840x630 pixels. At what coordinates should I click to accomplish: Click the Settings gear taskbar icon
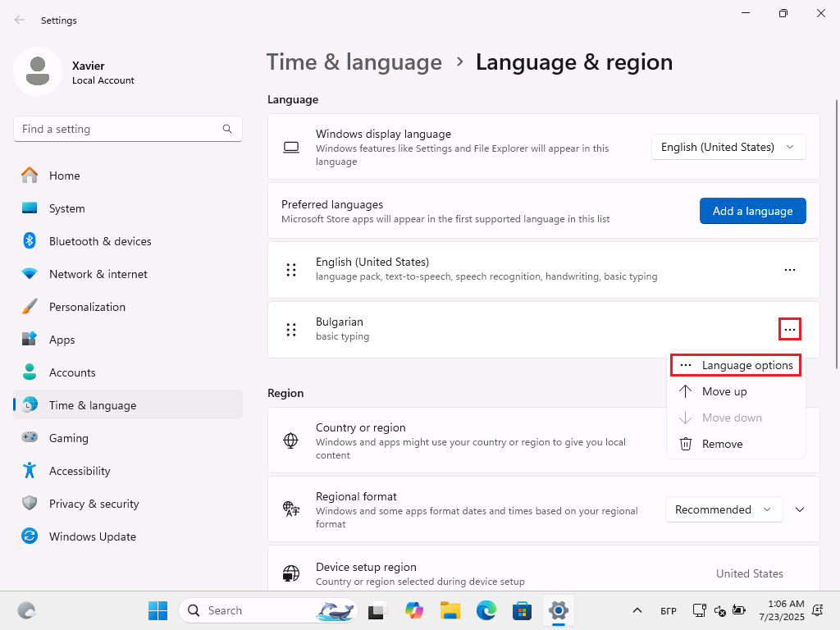(x=558, y=610)
